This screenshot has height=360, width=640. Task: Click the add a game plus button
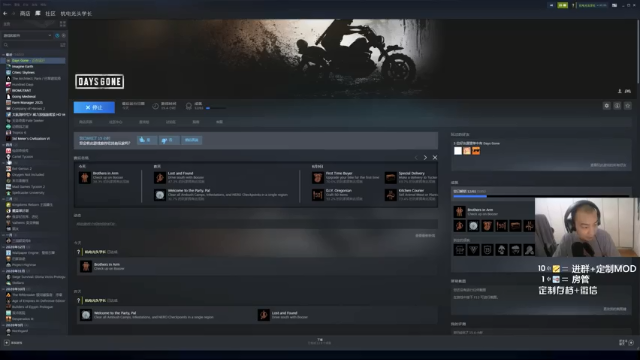point(7,342)
